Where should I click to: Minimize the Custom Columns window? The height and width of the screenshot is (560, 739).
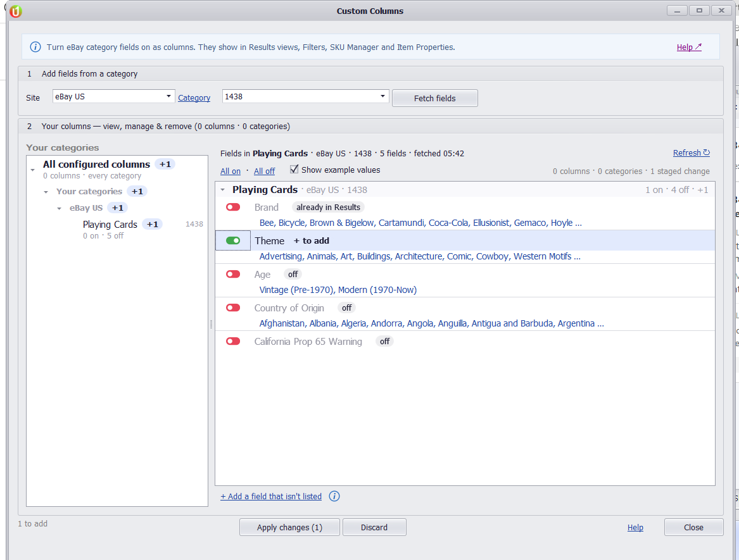[x=678, y=10]
